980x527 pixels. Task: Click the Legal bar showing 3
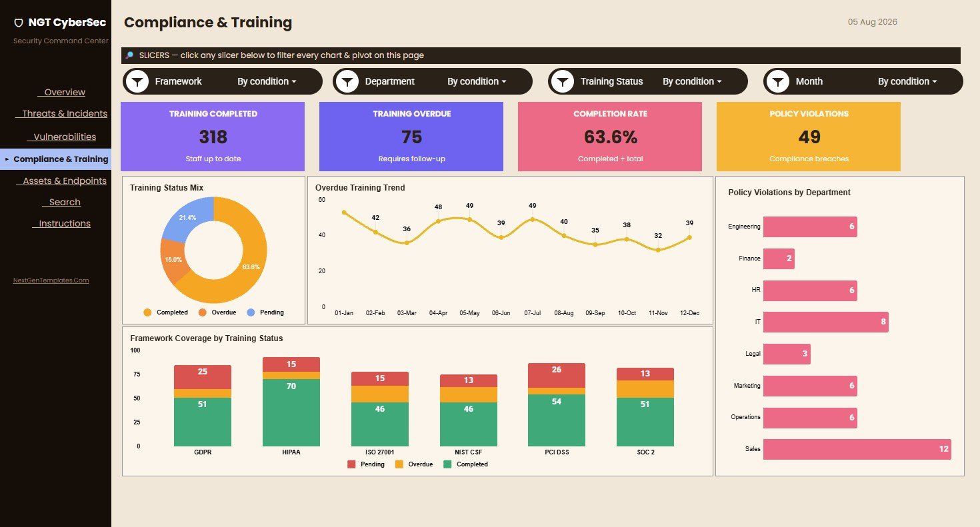pyautogui.click(x=787, y=354)
